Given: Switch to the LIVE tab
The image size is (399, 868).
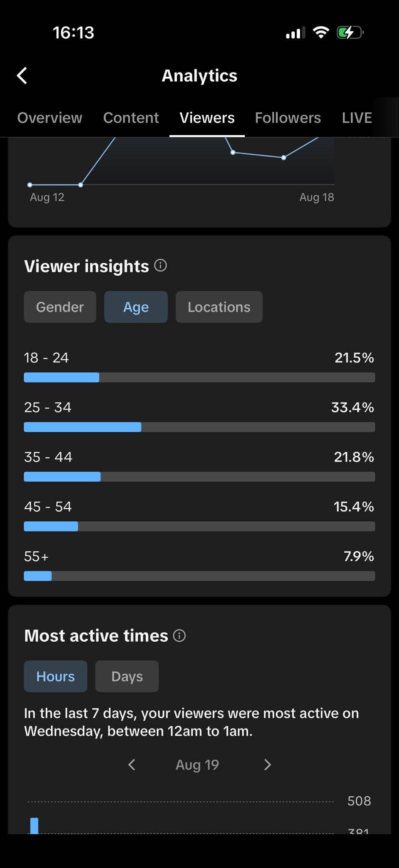Looking at the screenshot, I should [357, 117].
